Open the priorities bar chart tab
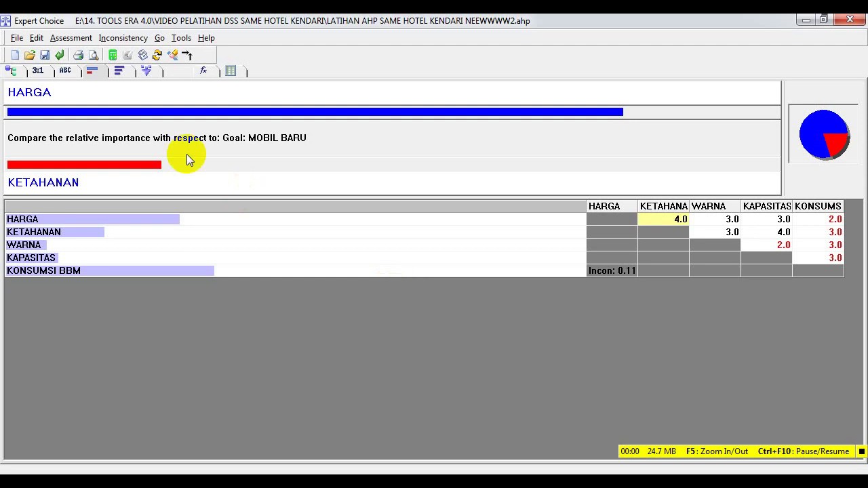 pos(119,70)
